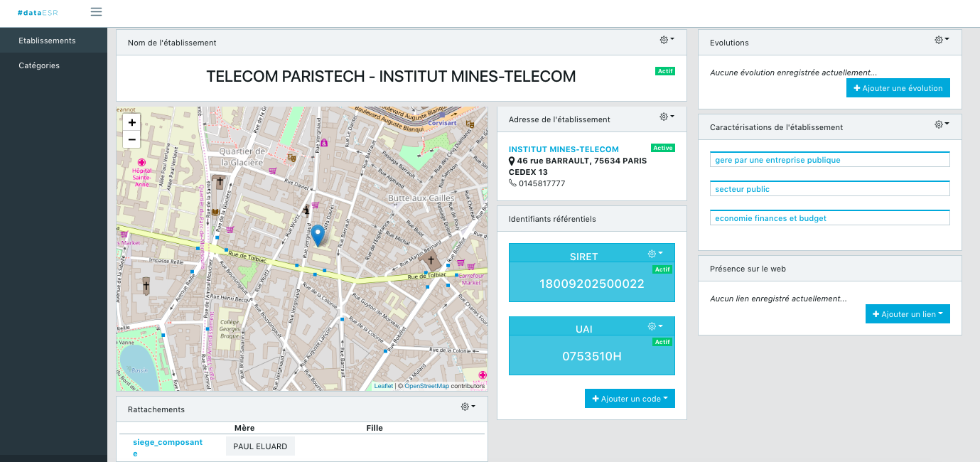Click the Fille column header
Image resolution: width=980 pixels, height=462 pixels.
coord(375,428)
